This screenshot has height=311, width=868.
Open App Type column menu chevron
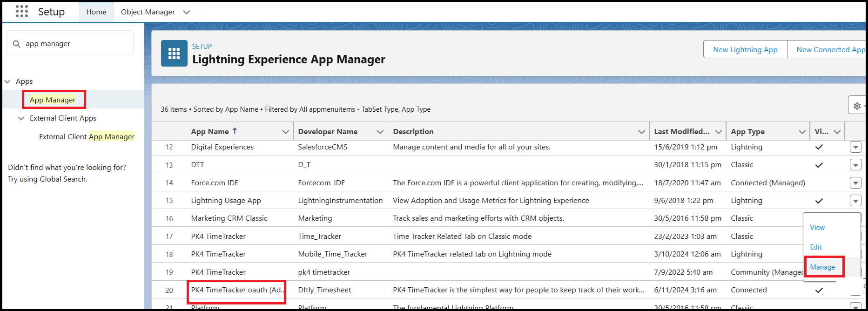[x=802, y=132]
